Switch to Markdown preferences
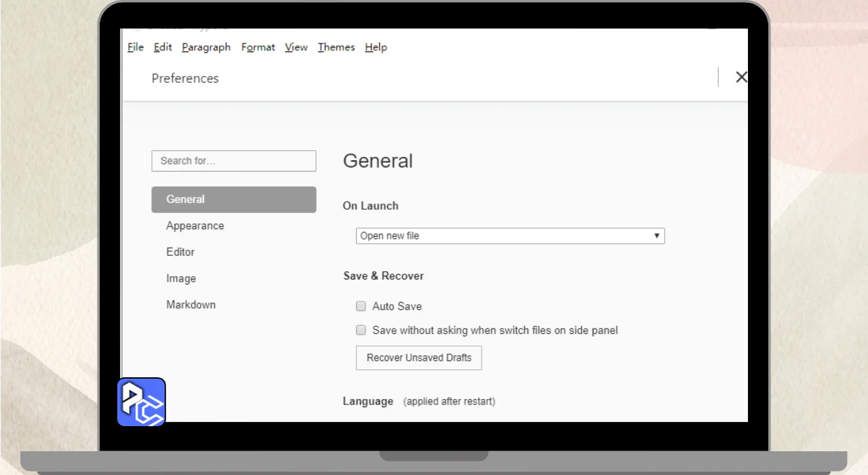The width and height of the screenshot is (868, 475). coord(191,305)
